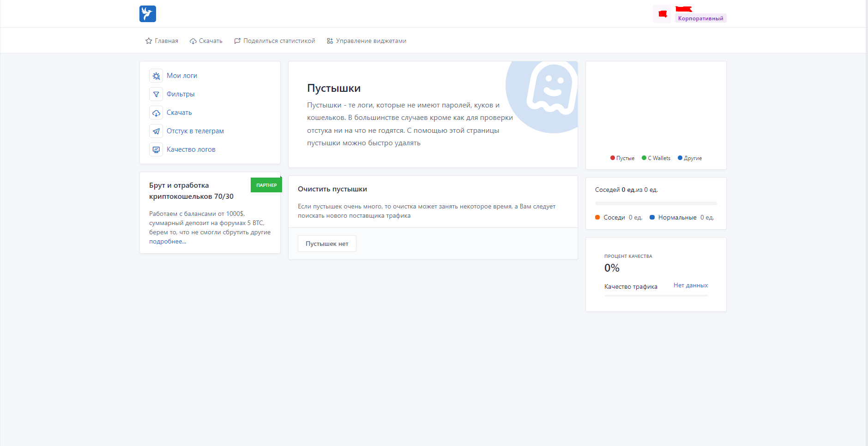Click the Нет данных link

(x=690, y=285)
